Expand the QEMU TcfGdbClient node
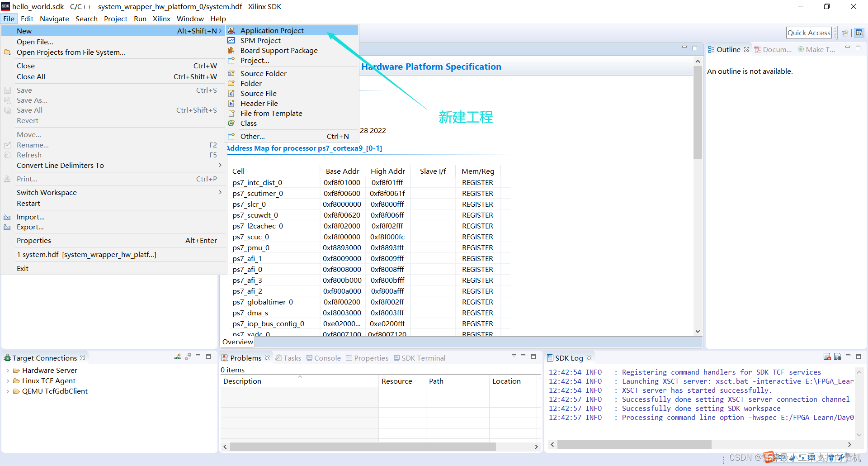The height and width of the screenshot is (466, 868). pos(8,391)
